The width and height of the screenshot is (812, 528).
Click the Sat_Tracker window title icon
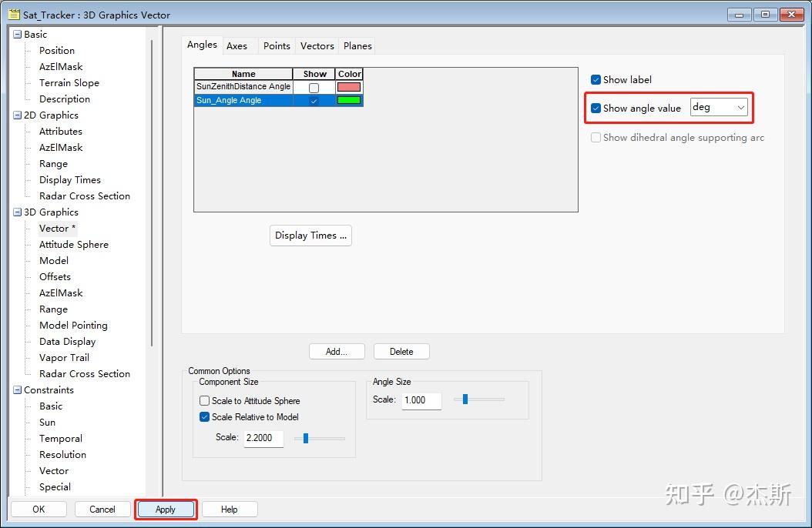tap(14, 15)
